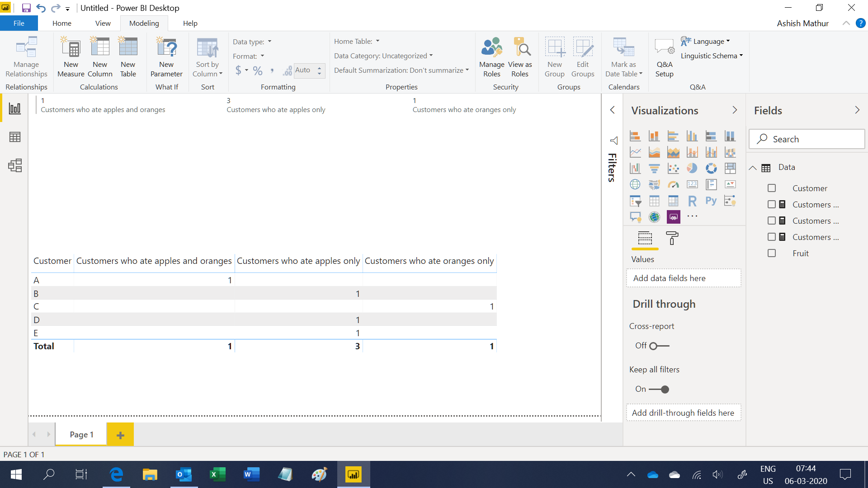The width and height of the screenshot is (868, 488).
Task: Open the File menu
Action: tap(19, 23)
